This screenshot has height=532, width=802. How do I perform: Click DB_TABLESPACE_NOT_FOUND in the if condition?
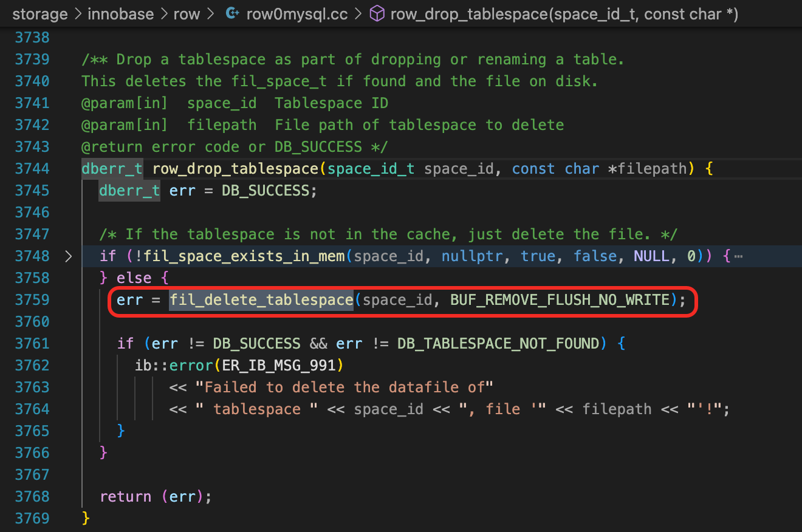click(x=498, y=344)
